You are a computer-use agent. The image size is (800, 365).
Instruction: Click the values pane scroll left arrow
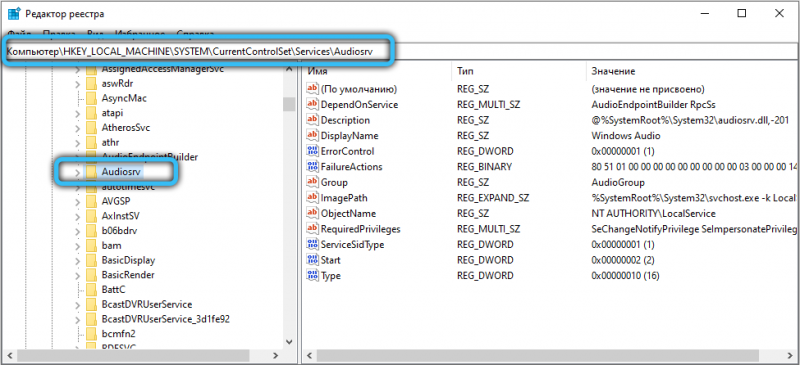tap(310, 355)
